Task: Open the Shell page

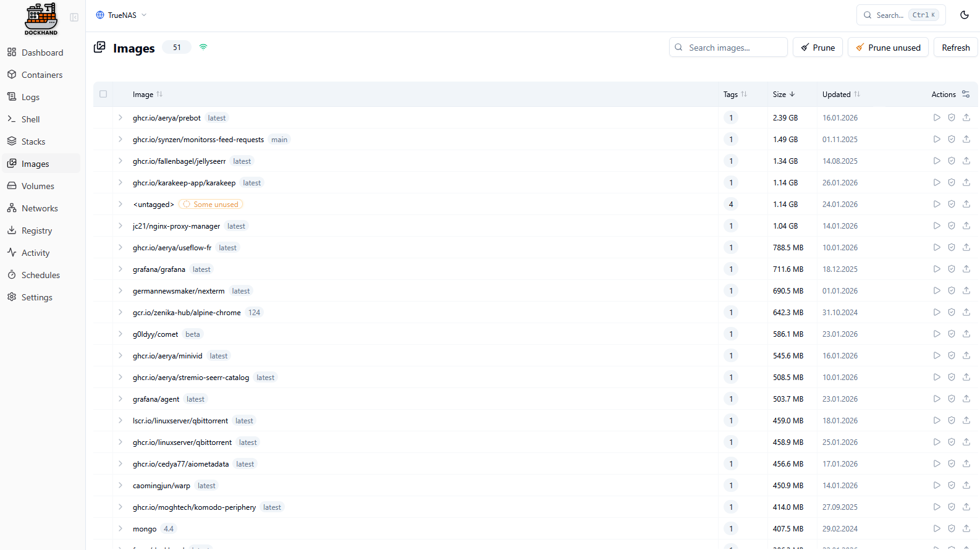Action: pyautogui.click(x=41, y=119)
